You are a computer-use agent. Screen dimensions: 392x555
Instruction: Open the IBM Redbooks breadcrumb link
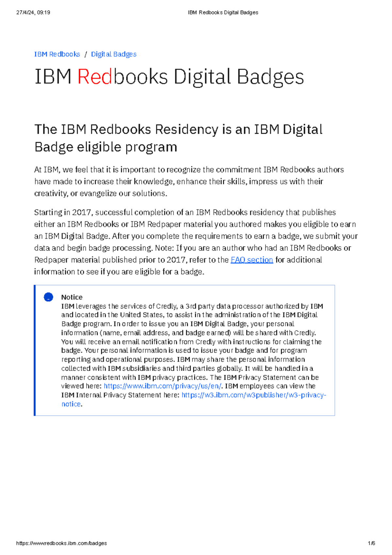(x=57, y=54)
